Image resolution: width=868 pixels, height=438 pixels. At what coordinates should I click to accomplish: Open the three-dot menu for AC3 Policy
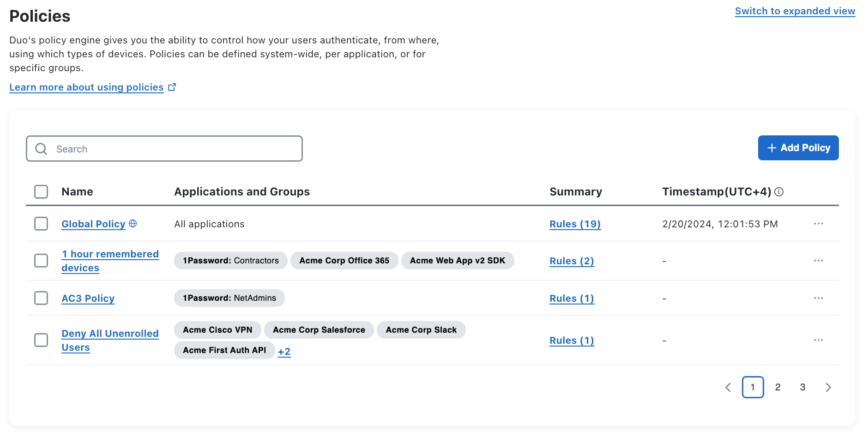point(818,298)
